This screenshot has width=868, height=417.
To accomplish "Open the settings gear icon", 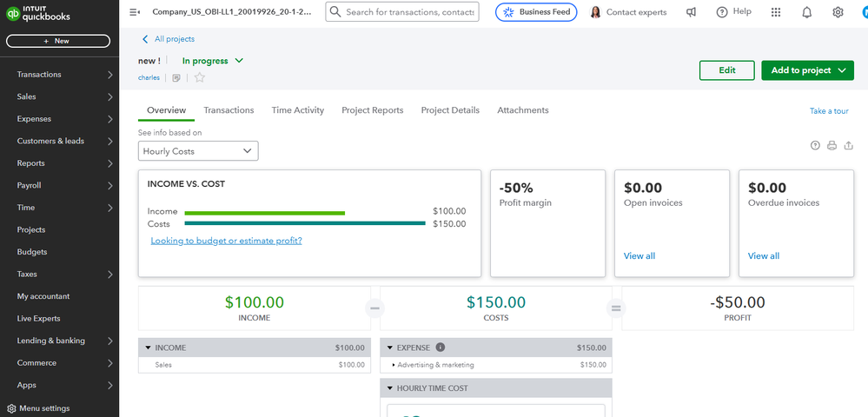I will click(838, 12).
